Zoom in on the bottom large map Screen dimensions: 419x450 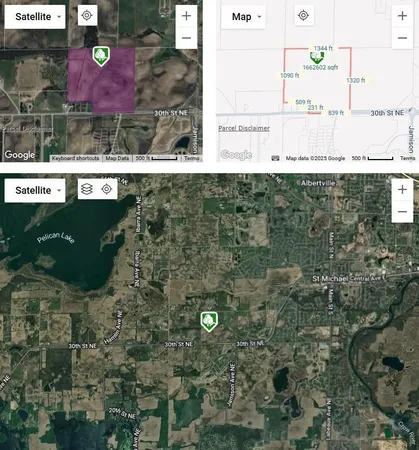pyautogui.click(x=402, y=189)
